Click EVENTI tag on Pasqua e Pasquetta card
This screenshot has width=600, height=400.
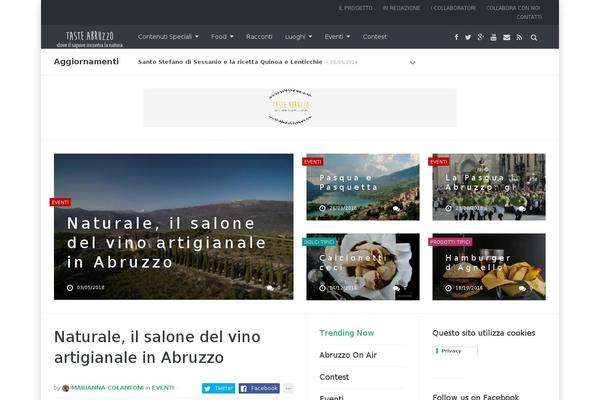click(x=313, y=162)
